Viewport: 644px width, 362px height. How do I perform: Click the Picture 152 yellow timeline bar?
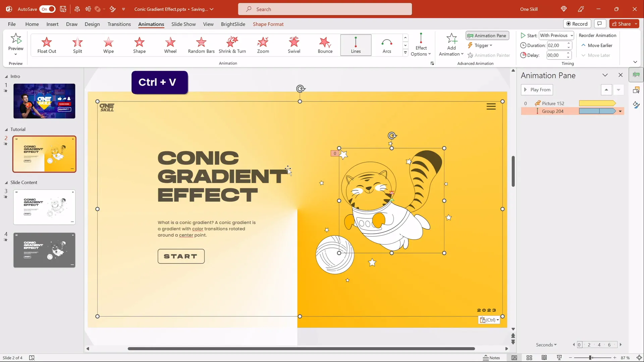click(597, 103)
